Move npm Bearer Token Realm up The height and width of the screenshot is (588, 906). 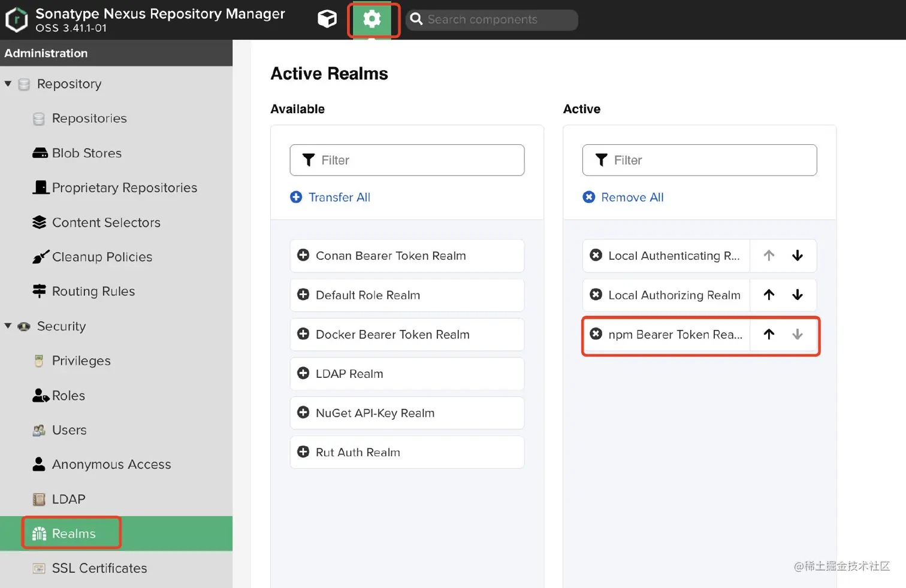(769, 334)
